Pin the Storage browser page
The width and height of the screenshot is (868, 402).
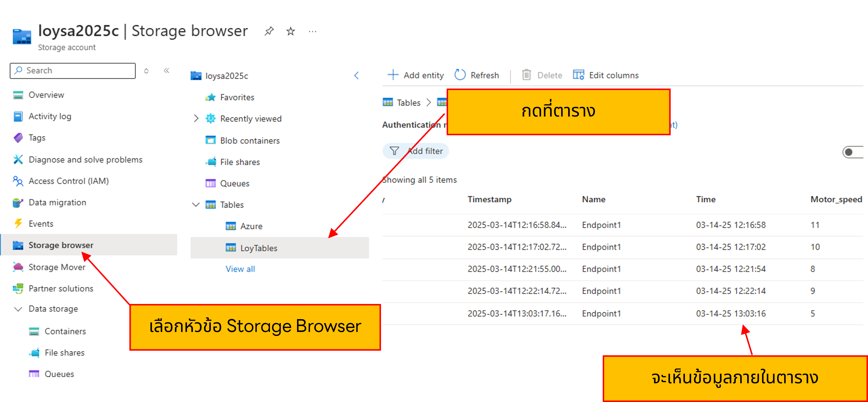click(x=269, y=31)
